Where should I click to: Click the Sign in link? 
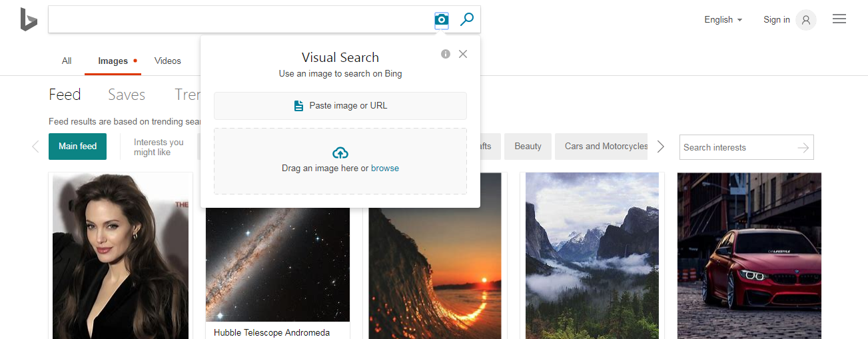click(x=777, y=20)
